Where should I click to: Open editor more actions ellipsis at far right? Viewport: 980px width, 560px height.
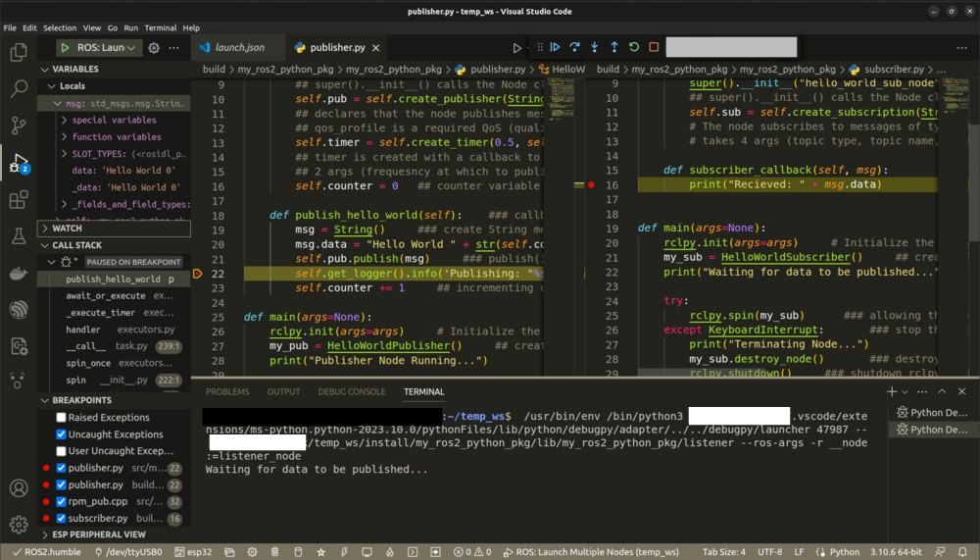(961, 47)
